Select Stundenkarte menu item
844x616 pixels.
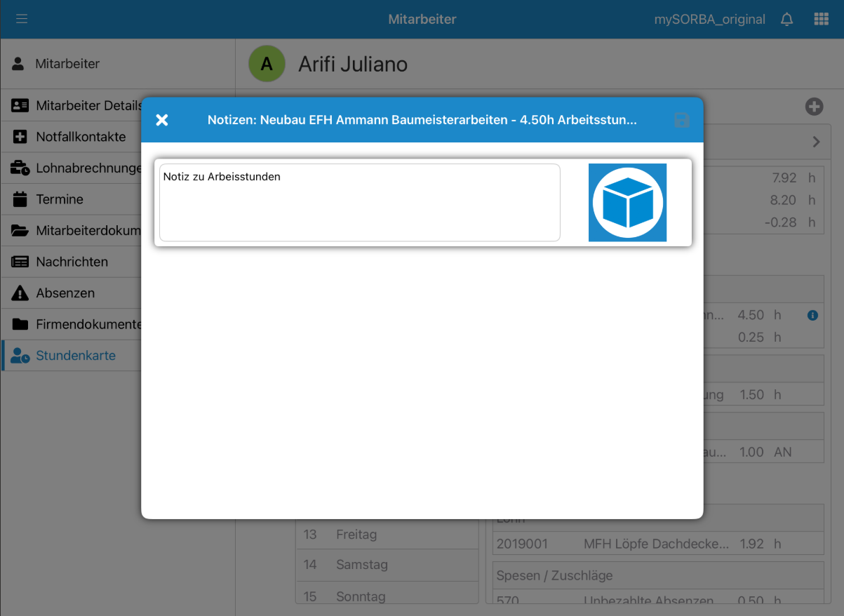(75, 356)
